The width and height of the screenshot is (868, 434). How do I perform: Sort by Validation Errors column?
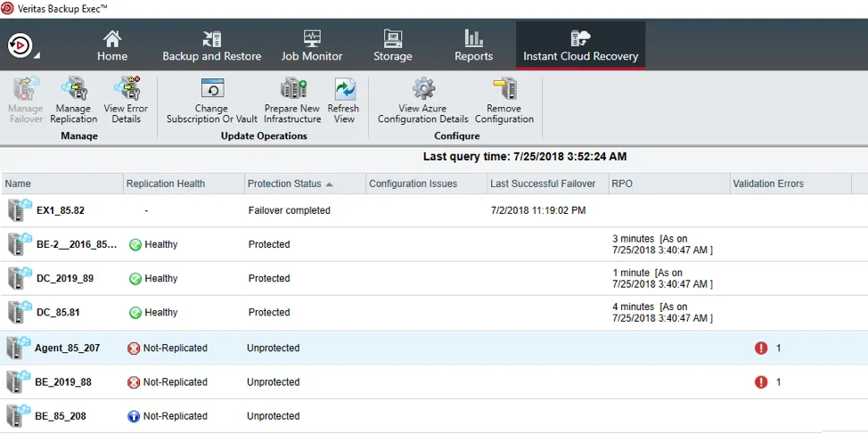click(x=790, y=184)
